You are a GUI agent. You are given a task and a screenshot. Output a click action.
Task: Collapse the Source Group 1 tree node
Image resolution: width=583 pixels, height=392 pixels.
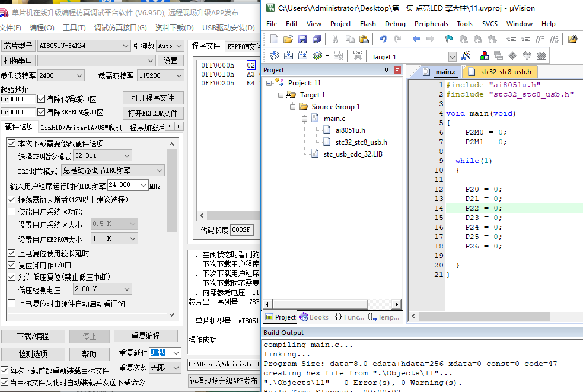tap(292, 107)
